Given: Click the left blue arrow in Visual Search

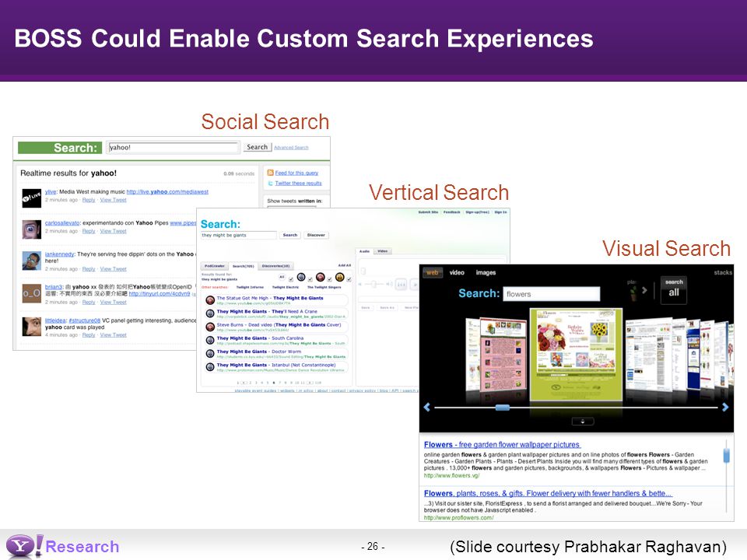Looking at the screenshot, I should tap(427, 407).
